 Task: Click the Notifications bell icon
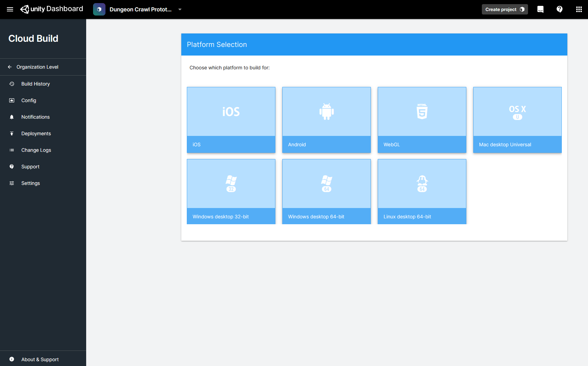[12, 117]
